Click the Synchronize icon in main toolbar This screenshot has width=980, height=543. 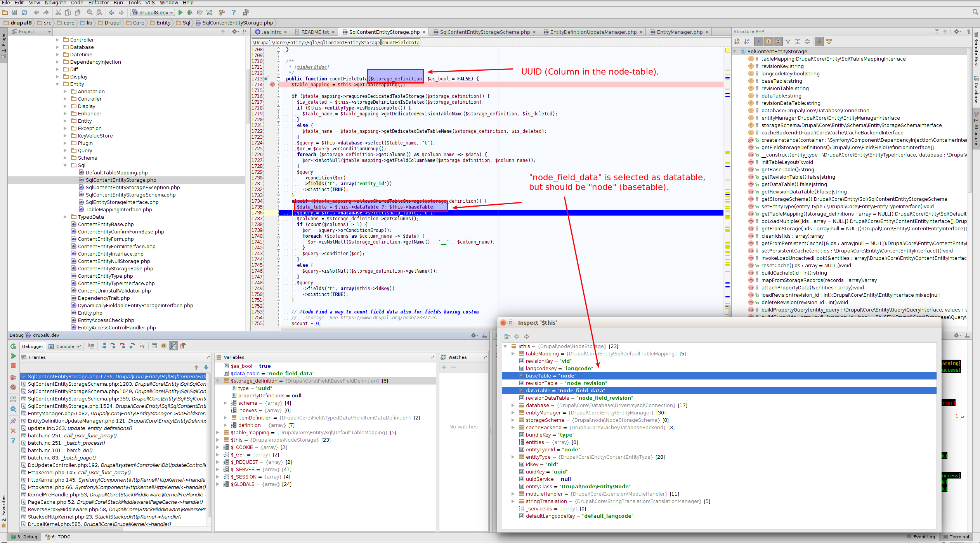pos(24,12)
